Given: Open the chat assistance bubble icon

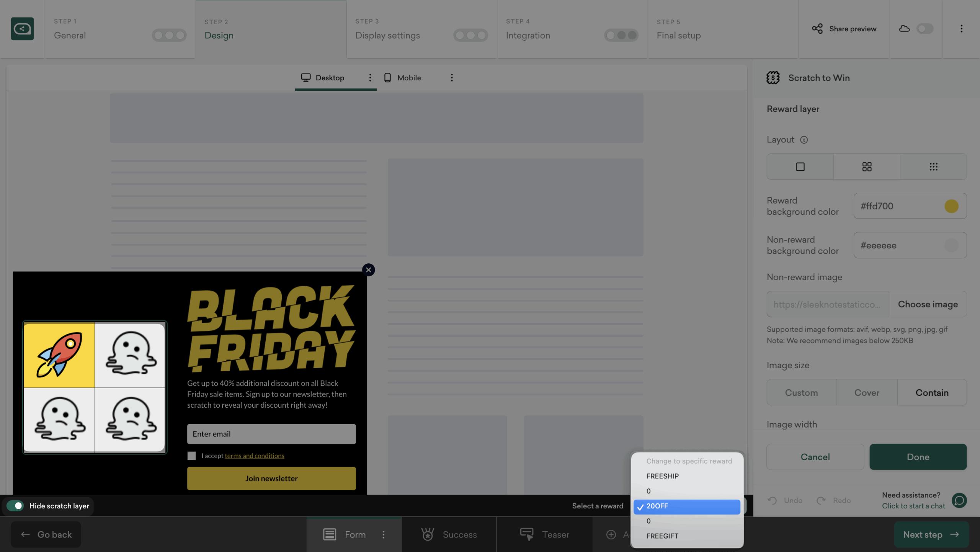Looking at the screenshot, I should pos(959,500).
